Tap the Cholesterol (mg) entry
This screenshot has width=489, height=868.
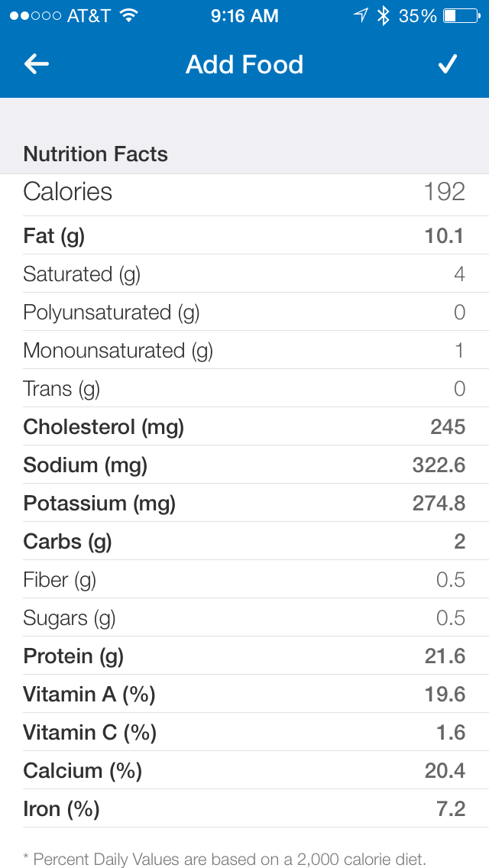[244, 427]
